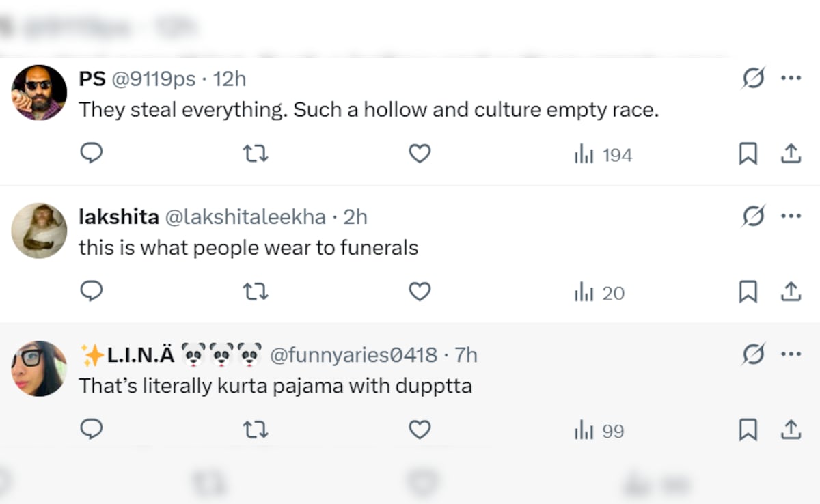Like the kurta pajama reply
The width and height of the screenshot is (820, 504).
(x=420, y=430)
